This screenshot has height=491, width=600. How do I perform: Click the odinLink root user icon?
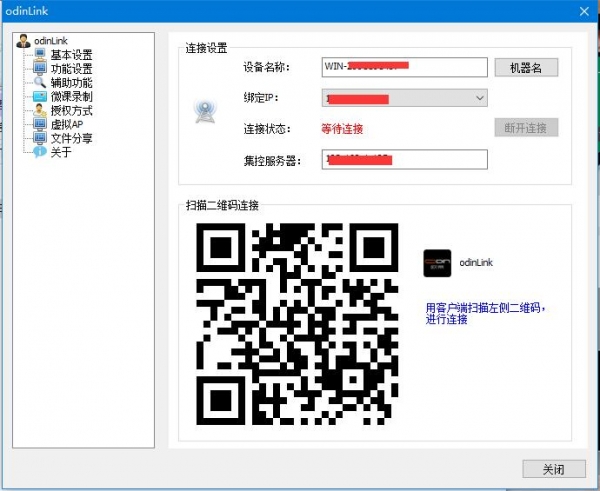(x=23, y=41)
